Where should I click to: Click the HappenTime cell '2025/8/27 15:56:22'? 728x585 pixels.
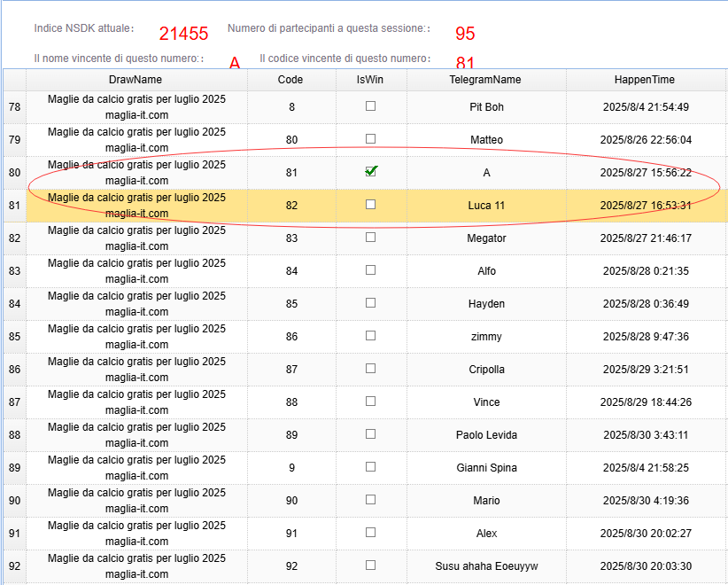click(x=646, y=172)
